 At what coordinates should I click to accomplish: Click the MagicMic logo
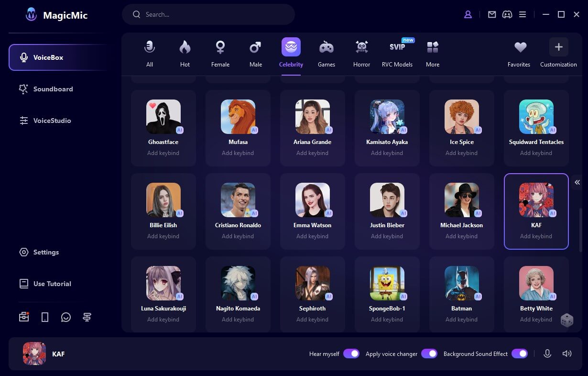32,15
